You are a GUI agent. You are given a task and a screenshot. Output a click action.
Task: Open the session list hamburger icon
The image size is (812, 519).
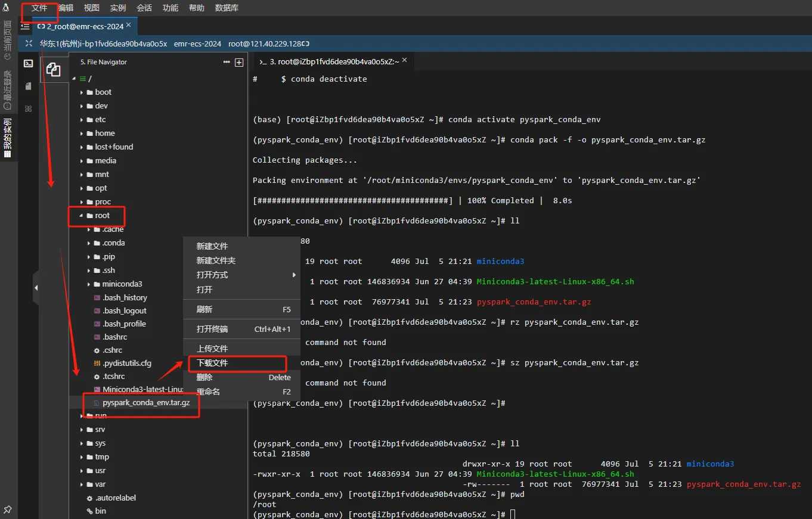(25, 26)
